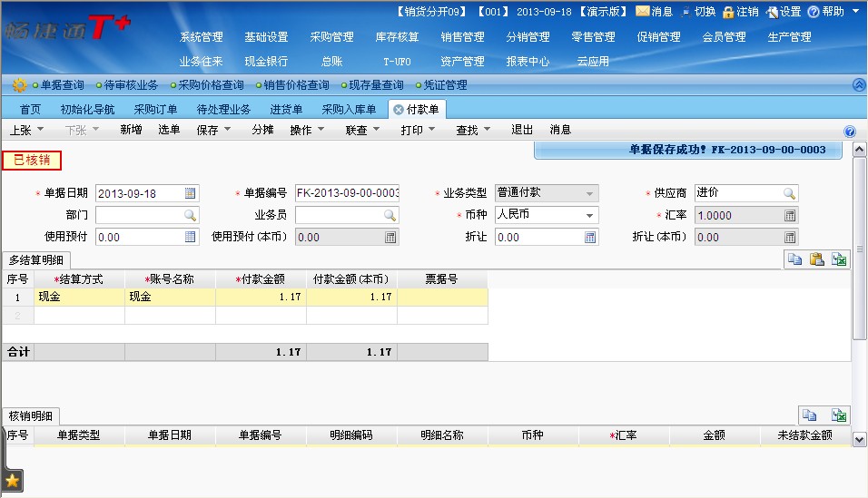Open the 系统管理 menu

(201, 37)
